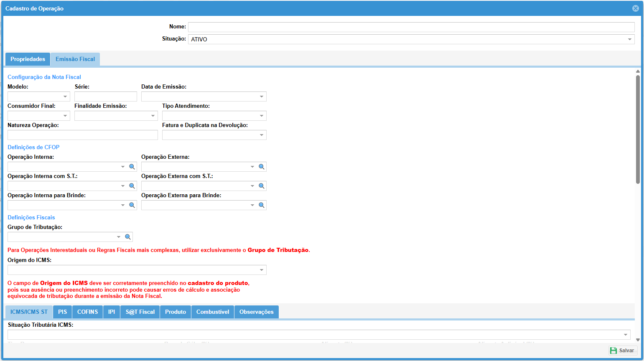Open the COFINS tab
The height and width of the screenshot is (361, 644).
click(87, 312)
